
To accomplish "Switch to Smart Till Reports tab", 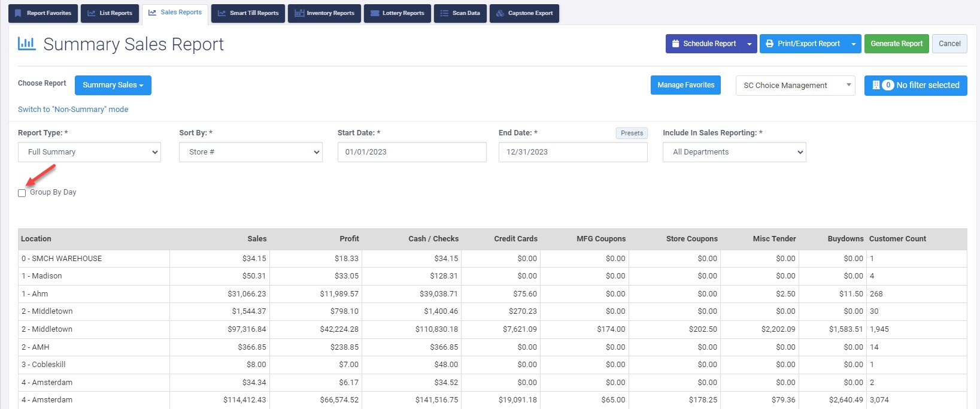I will (248, 13).
